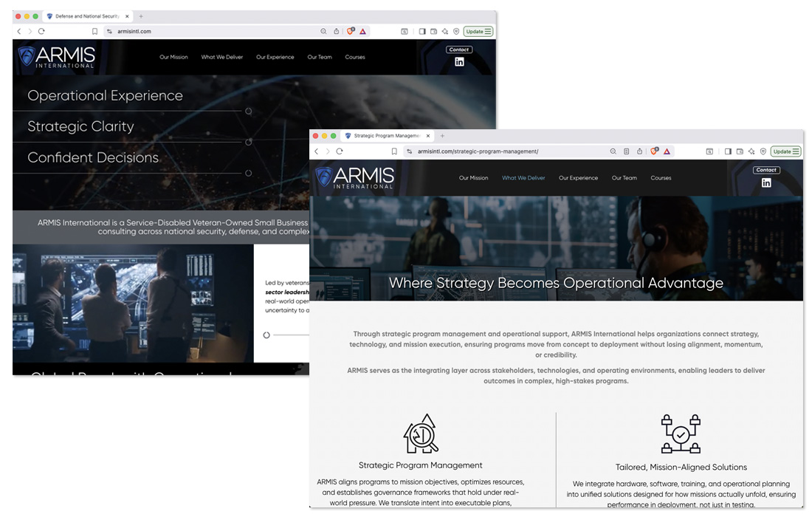Select Strategic Program Management browser tab
812x517 pixels.
tap(387, 136)
